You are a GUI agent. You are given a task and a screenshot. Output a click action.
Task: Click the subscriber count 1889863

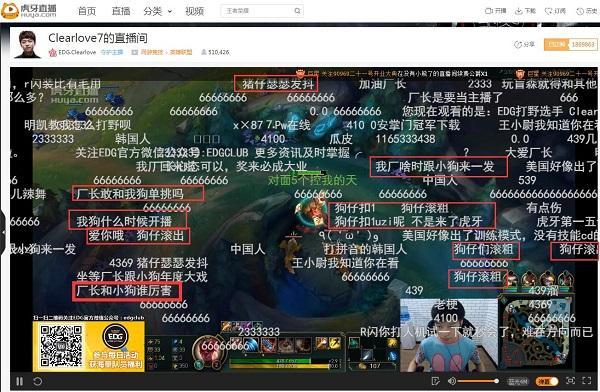583,44
